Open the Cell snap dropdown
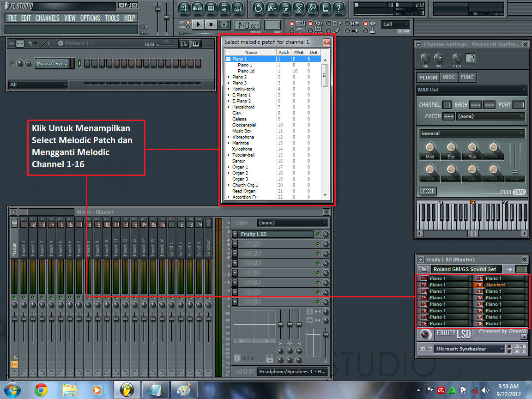 pyautogui.click(x=396, y=24)
